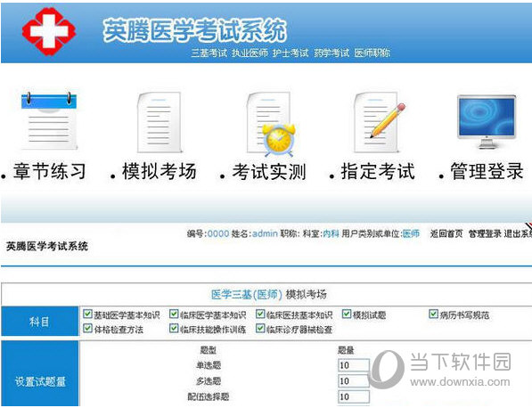Click the 医学三基(医师) link
Image resolution: width=532 pixels, height=408 pixels.
247,294
